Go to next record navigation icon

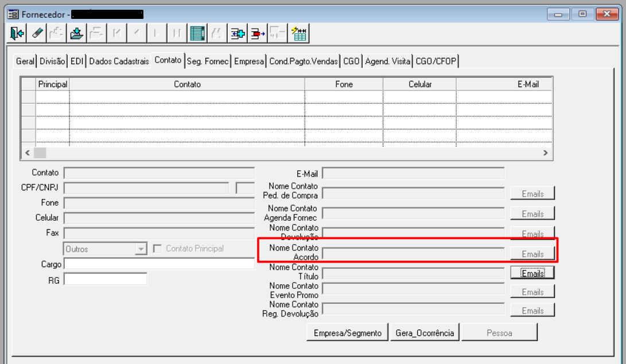[157, 33]
